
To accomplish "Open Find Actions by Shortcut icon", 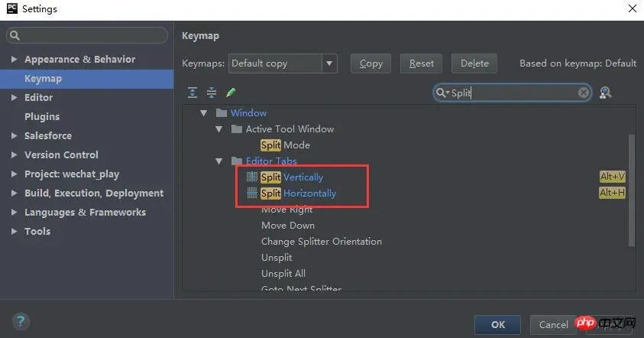I will point(605,93).
